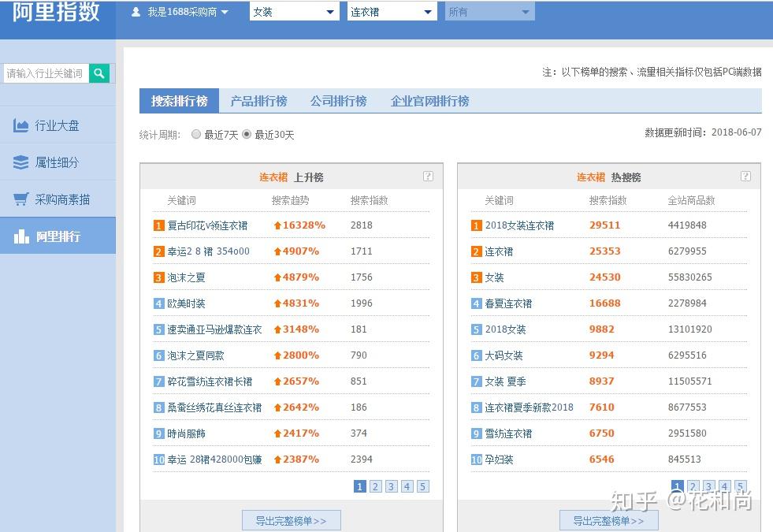Viewport: 773px width, 532px height.
Task: Click the 阿里指数 logo
Action: click(x=56, y=12)
